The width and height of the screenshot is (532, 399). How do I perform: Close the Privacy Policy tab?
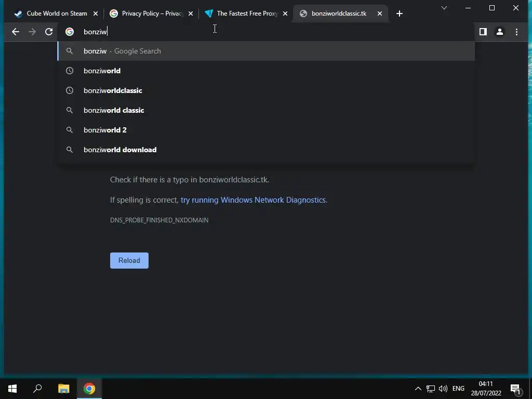coord(190,14)
